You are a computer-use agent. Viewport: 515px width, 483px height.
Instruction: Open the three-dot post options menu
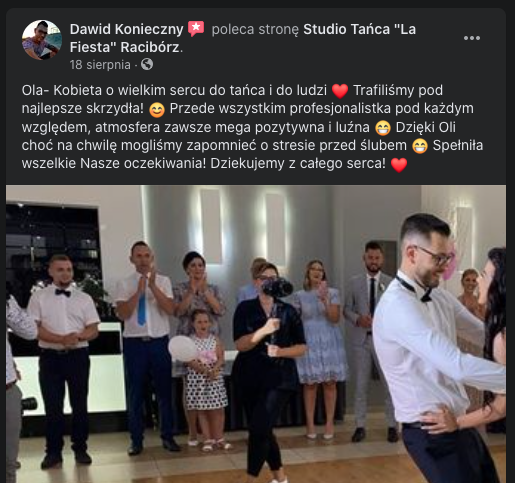472,38
